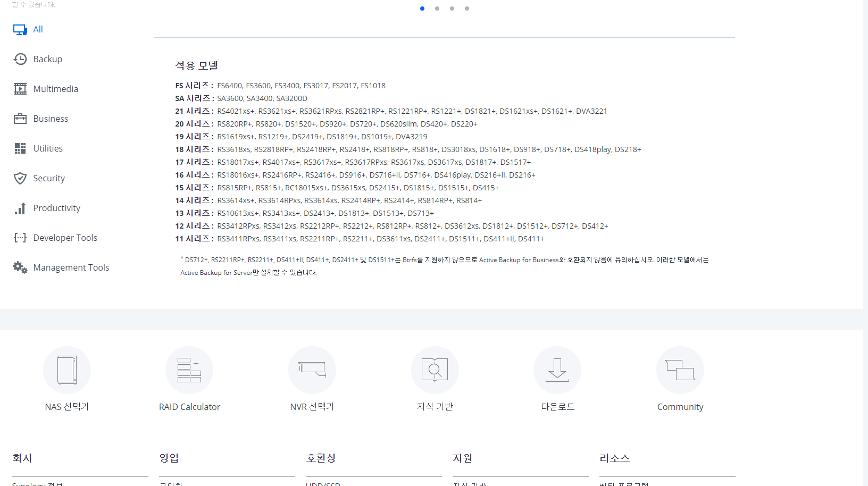868x486 pixels.
Task: Click the 지식 기반 text link
Action: pyautogui.click(x=435, y=407)
